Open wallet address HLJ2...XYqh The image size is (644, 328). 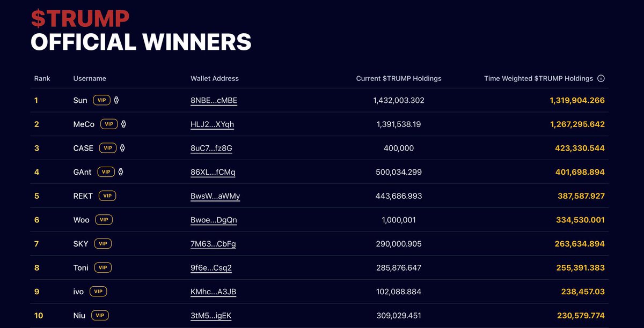click(x=212, y=124)
